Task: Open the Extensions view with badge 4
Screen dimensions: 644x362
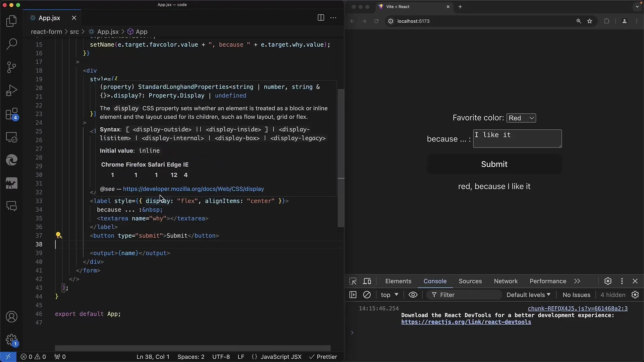Action: 11,114
